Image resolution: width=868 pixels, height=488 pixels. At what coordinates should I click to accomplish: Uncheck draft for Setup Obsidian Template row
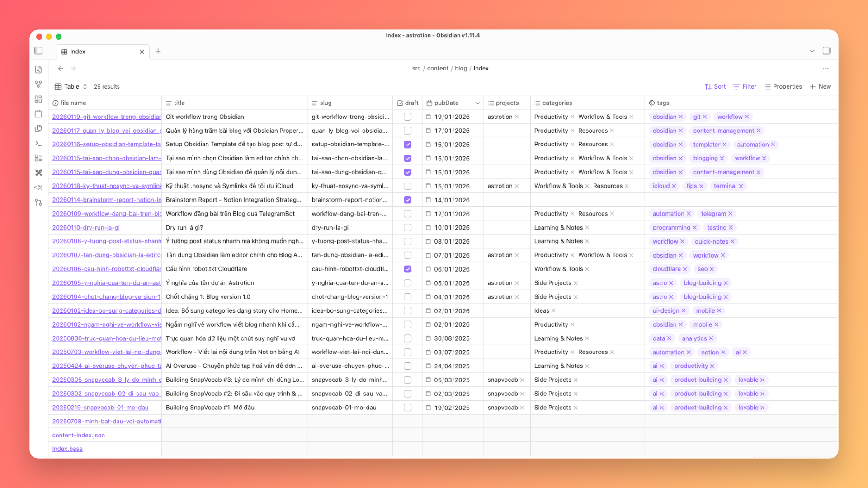[407, 145]
